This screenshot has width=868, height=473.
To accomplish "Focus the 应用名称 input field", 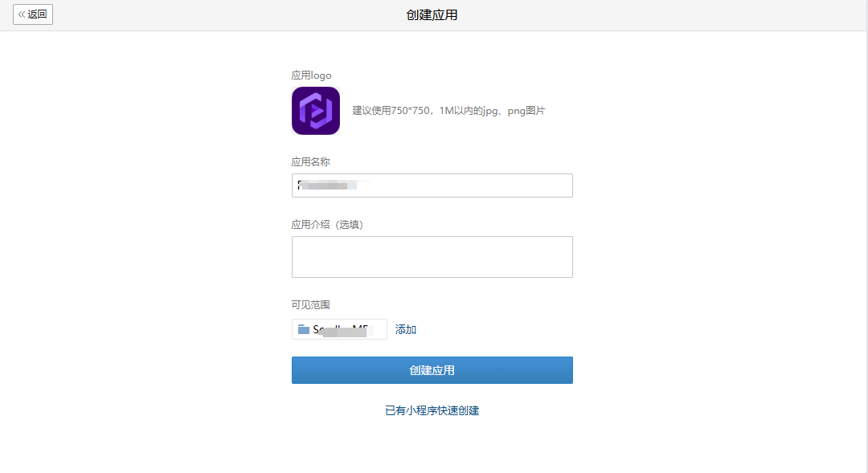I will [x=432, y=186].
